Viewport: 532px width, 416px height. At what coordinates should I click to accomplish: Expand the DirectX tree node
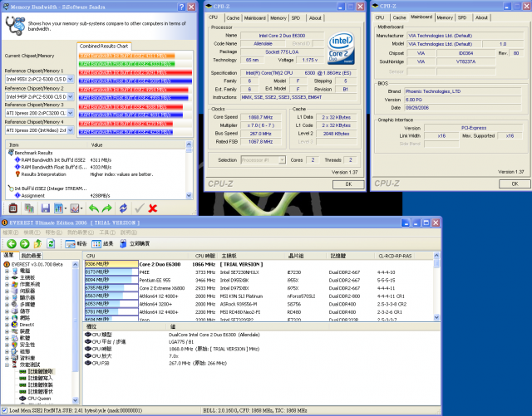(7, 325)
